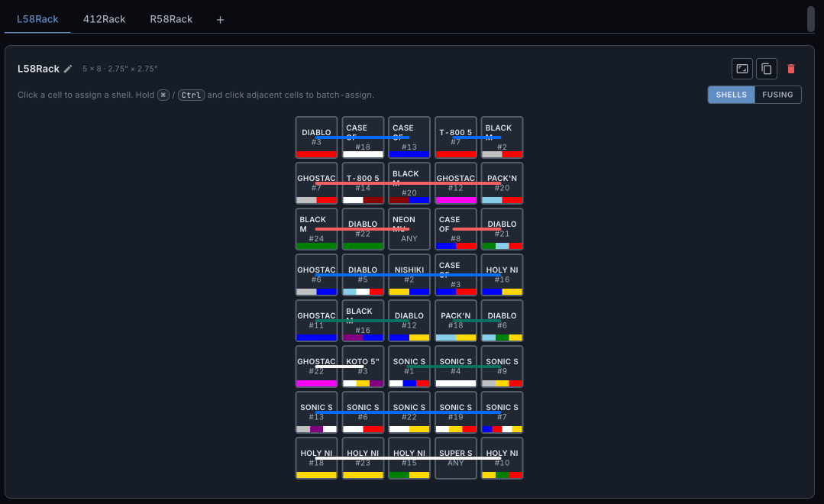Pick the HOLY NI #16 cell
824x504 pixels.
point(502,275)
